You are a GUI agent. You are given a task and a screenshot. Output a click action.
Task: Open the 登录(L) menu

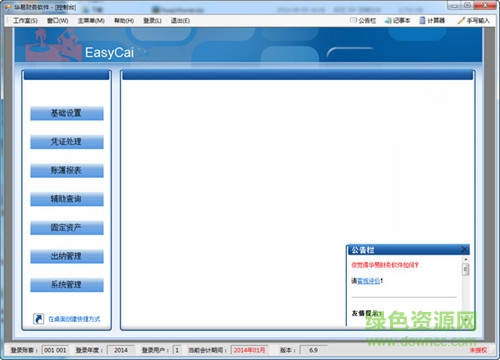tap(152, 21)
